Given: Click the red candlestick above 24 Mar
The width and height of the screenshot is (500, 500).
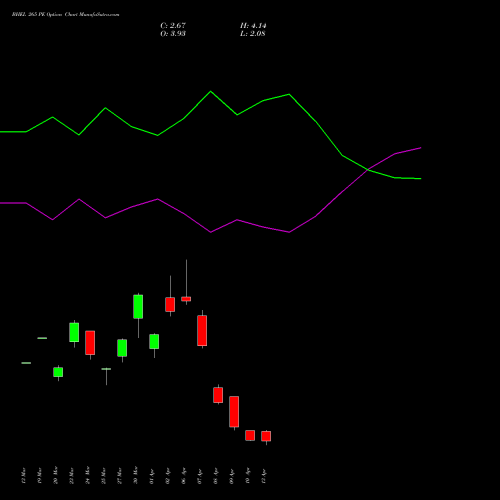Looking at the screenshot, I should [90, 343].
